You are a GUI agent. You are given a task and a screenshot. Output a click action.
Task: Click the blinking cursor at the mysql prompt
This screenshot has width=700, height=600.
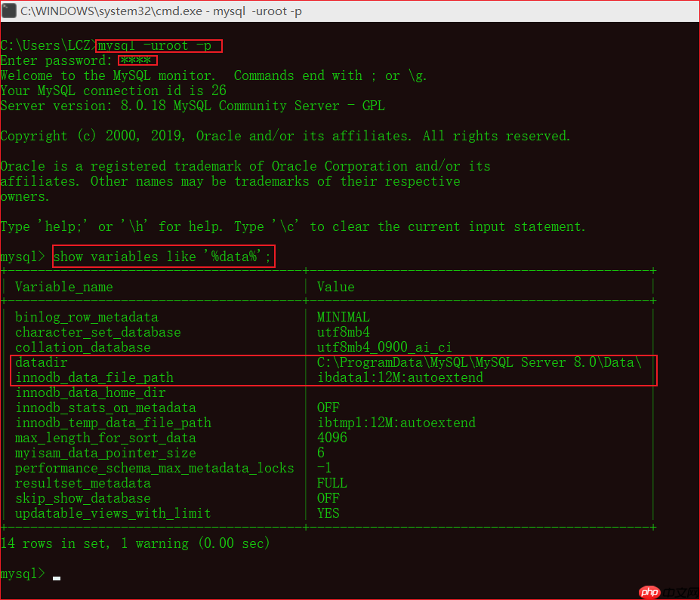56,577
